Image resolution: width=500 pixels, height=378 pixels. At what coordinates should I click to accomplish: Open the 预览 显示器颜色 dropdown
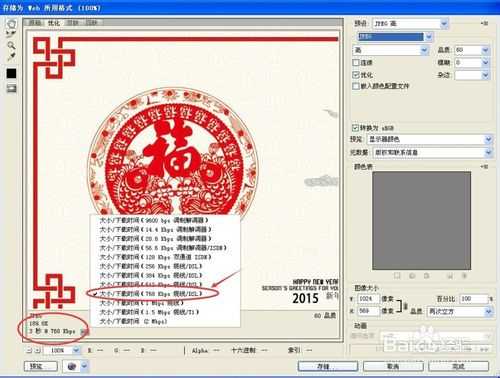[430, 139]
